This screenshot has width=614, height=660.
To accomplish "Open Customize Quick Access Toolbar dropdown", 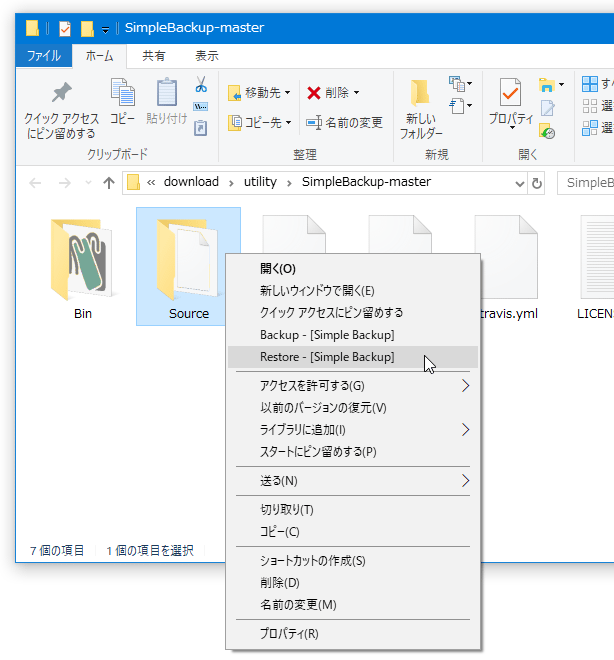I will click(x=106, y=29).
